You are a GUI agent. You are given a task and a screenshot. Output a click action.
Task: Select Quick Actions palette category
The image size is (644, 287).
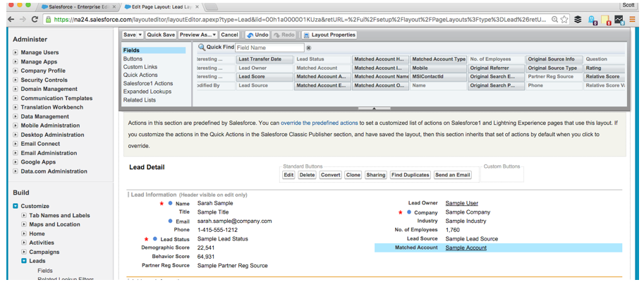[140, 75]
